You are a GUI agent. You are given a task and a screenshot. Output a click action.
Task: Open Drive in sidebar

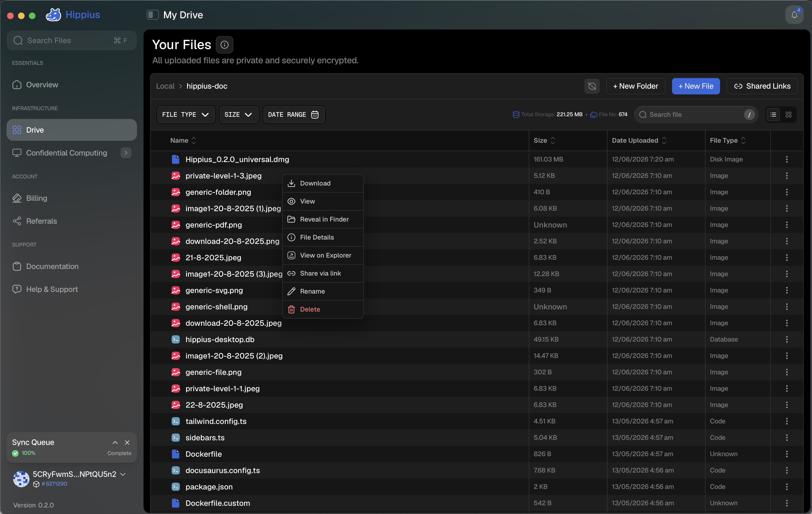tap(71, 130)
